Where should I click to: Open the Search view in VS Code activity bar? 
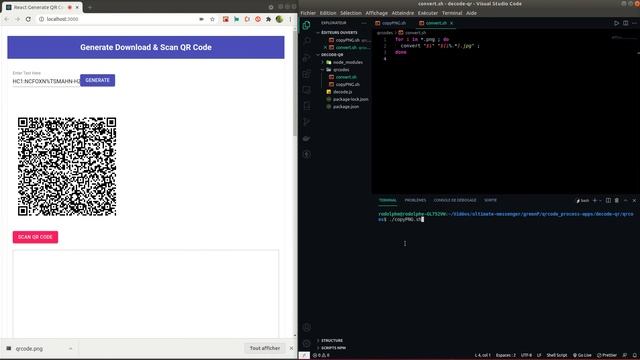(307, 41)
